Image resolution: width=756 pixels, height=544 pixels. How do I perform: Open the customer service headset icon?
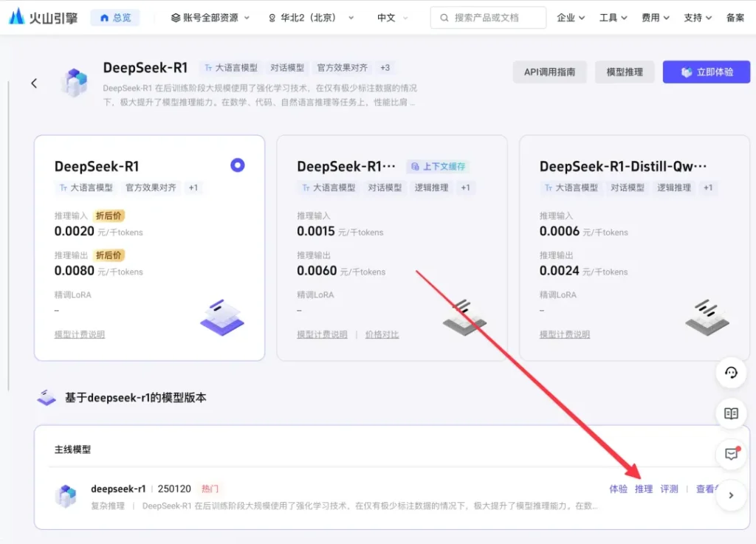click(731, 373)
